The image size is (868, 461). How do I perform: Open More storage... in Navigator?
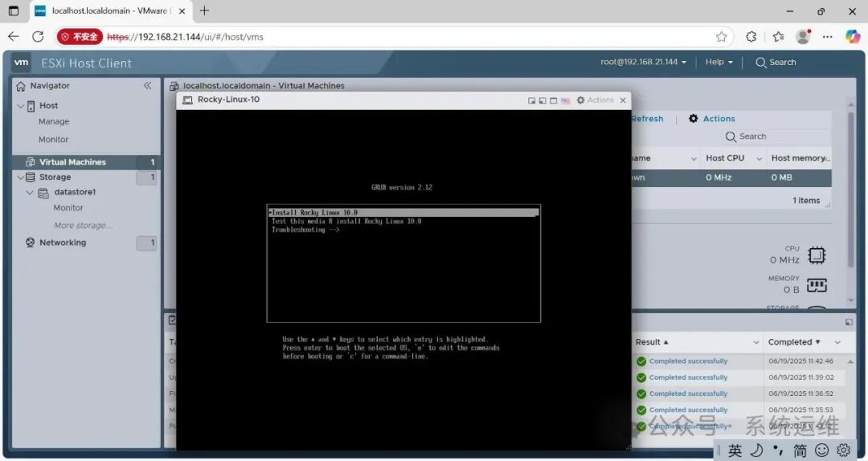point(83,225)
